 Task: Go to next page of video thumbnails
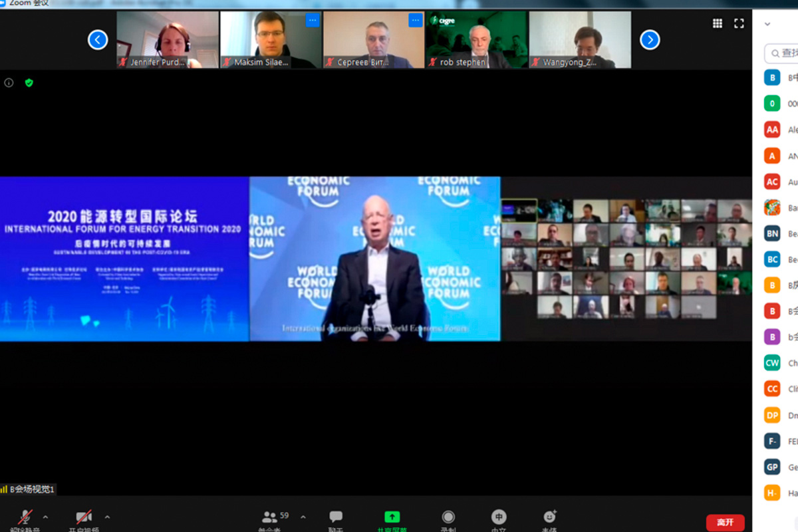[650, 40]
